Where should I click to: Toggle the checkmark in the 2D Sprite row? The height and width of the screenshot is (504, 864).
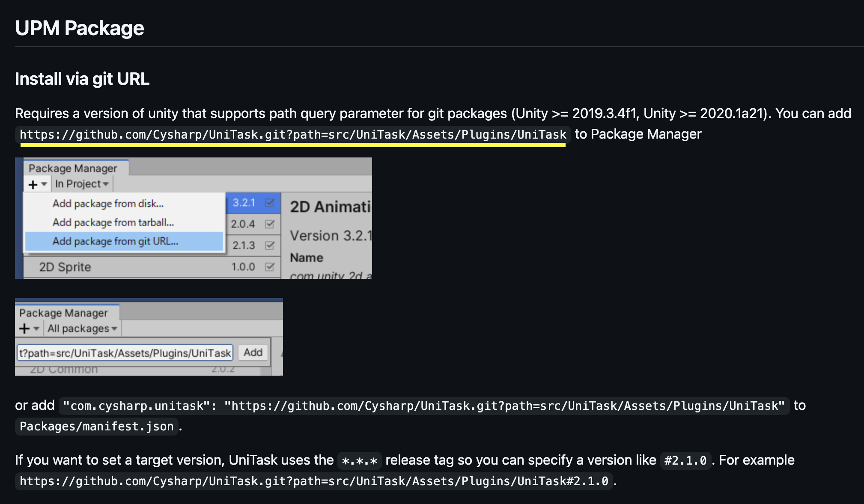tap(270, 267)
